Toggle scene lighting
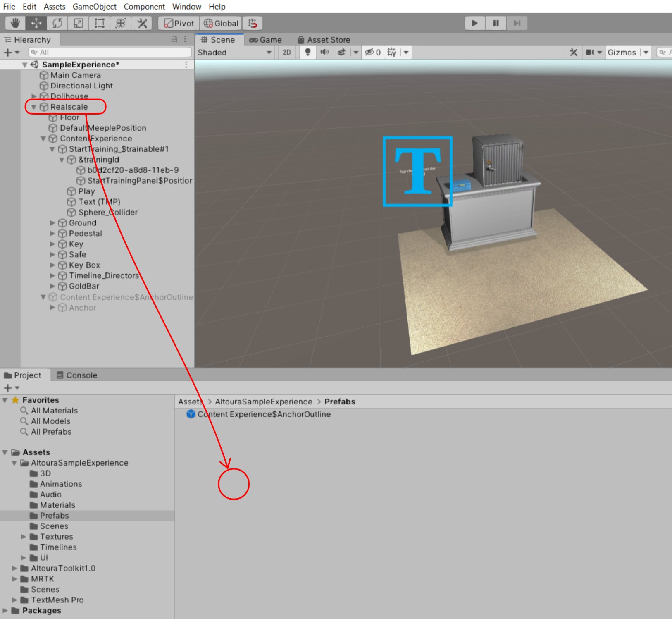 click(x=307, y=53)
